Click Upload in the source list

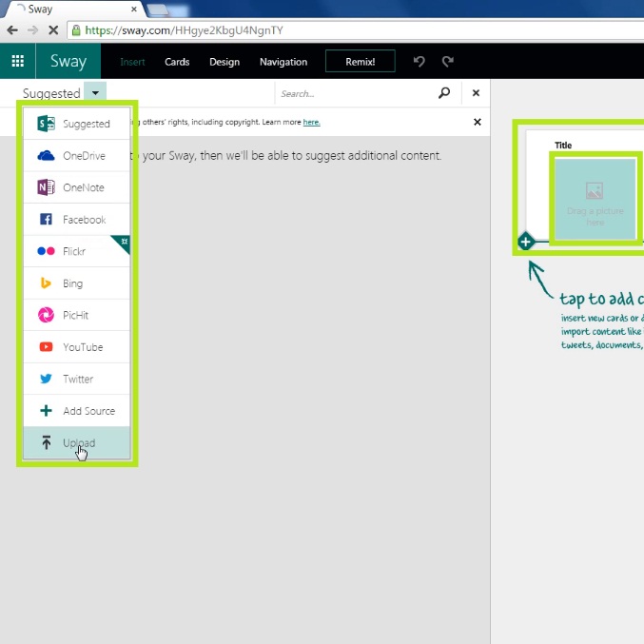[x=77, y=442]
